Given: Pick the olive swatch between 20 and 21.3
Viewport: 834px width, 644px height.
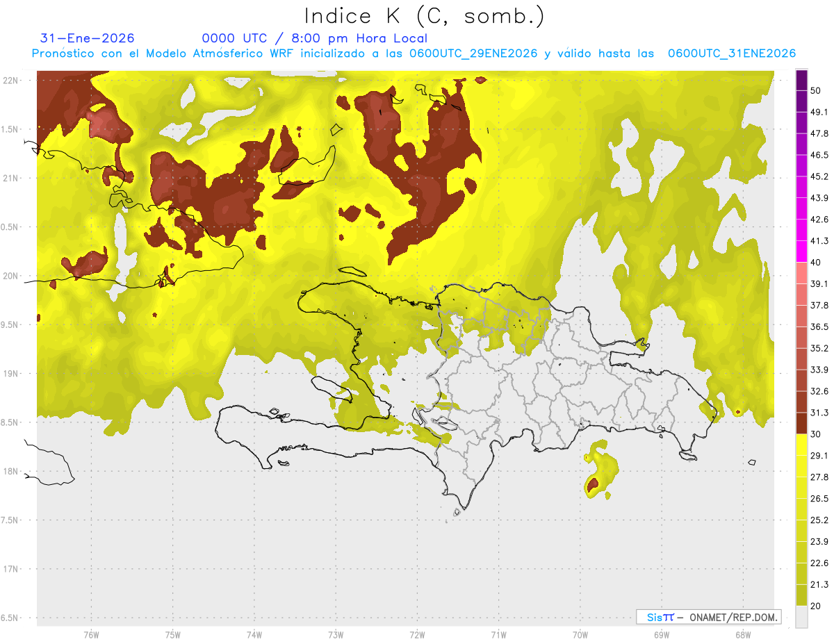Looking at the screenshot, I should coord(801,595).
